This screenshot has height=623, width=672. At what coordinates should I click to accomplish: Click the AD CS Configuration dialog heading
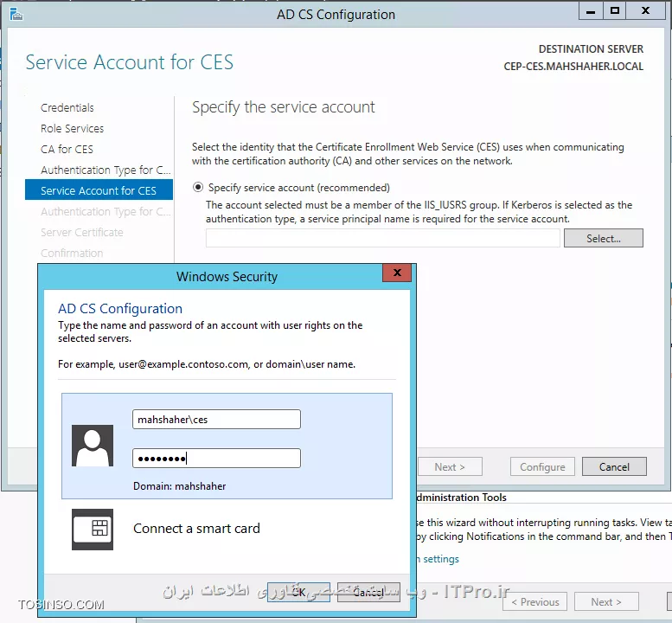pyautogui.click(x=120, y=309)
